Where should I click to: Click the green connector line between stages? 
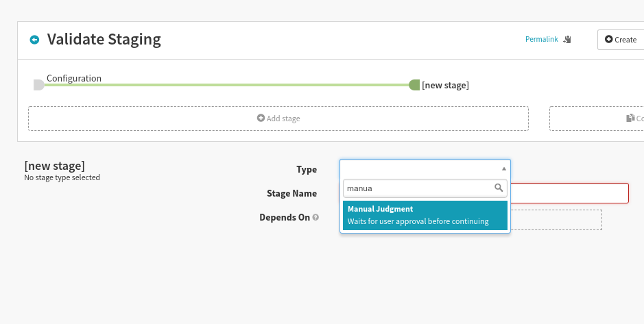[x=226, y=85]
